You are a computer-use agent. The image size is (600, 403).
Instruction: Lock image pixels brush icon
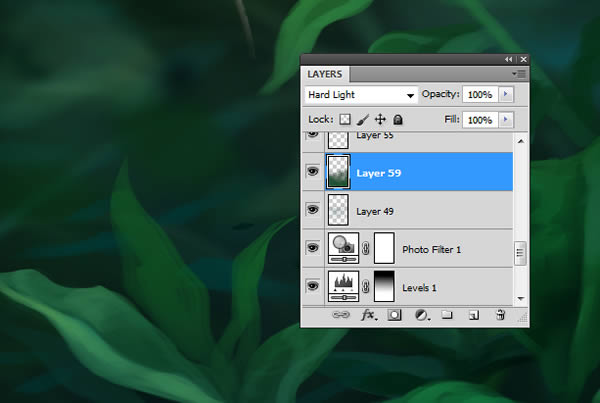click(x=362, y=120)
